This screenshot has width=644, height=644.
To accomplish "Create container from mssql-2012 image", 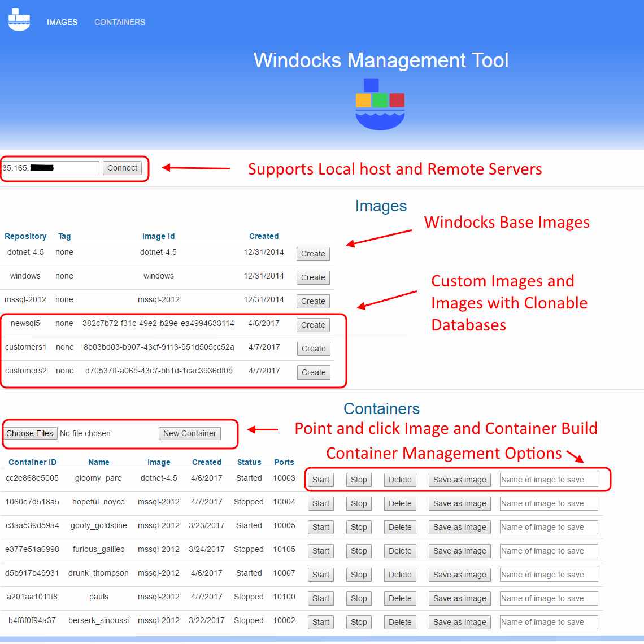I will pyautogui.click(x=313, y=301).
